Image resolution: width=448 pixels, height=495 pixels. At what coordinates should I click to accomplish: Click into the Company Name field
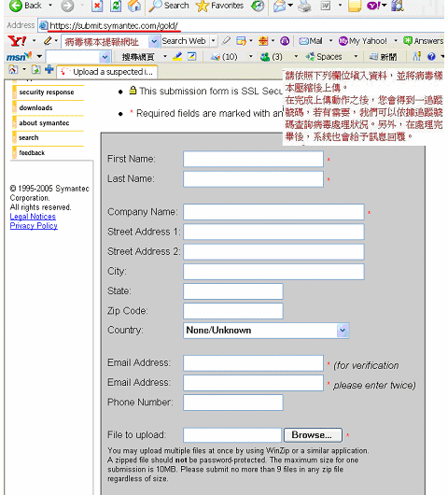point(273,212)
